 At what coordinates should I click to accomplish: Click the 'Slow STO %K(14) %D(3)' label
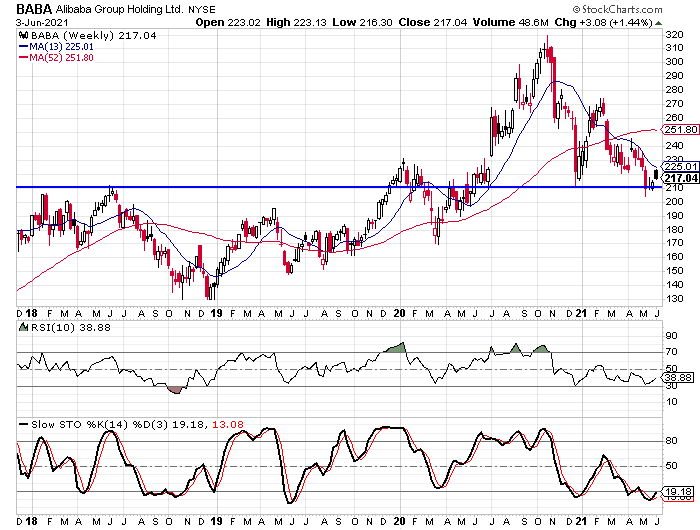100,424
